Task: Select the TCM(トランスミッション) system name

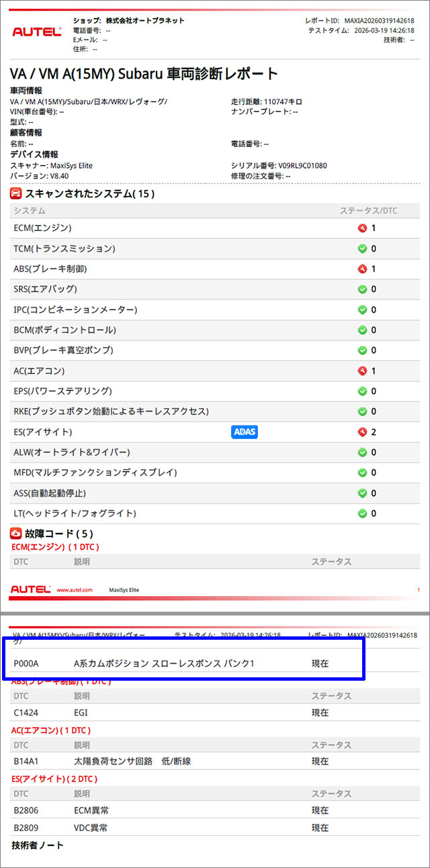Action: pos(64,248)
